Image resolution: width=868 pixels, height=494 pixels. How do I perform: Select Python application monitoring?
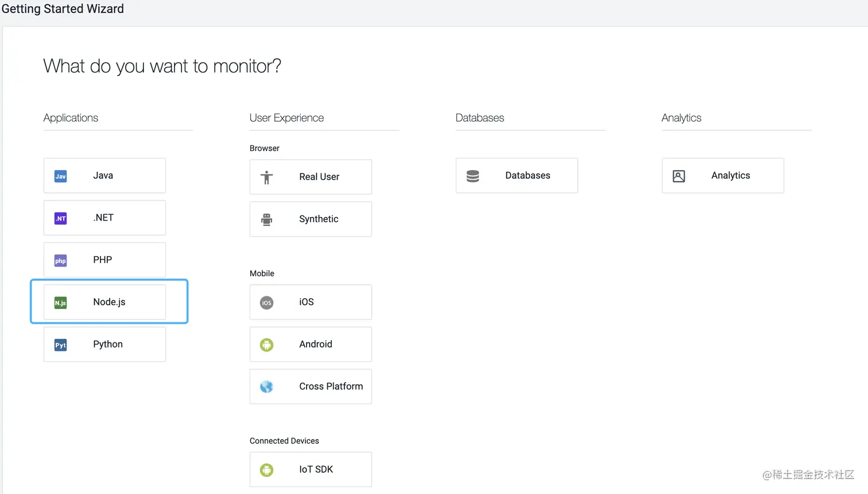tap(104, 344)
